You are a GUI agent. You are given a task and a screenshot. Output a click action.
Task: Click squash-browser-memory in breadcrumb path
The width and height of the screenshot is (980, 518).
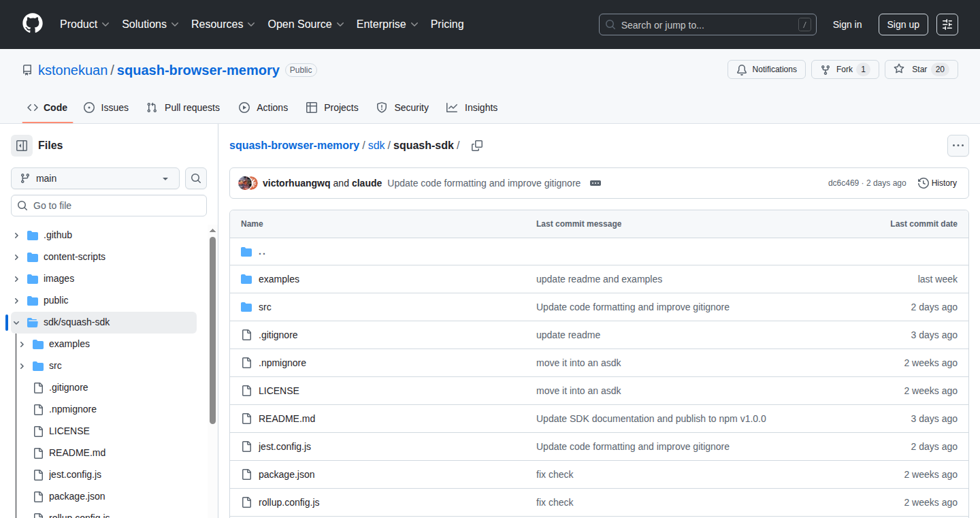(294, 146)
